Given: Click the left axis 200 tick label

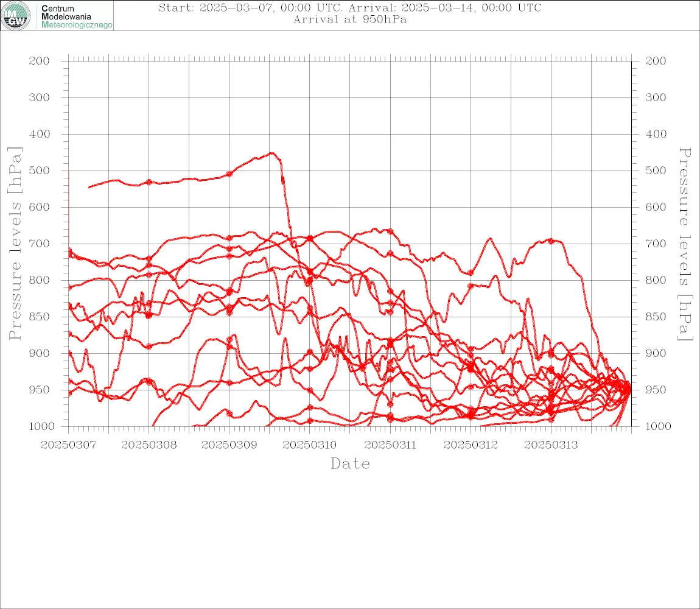Looking at the screenshot, I should point(40,61).
